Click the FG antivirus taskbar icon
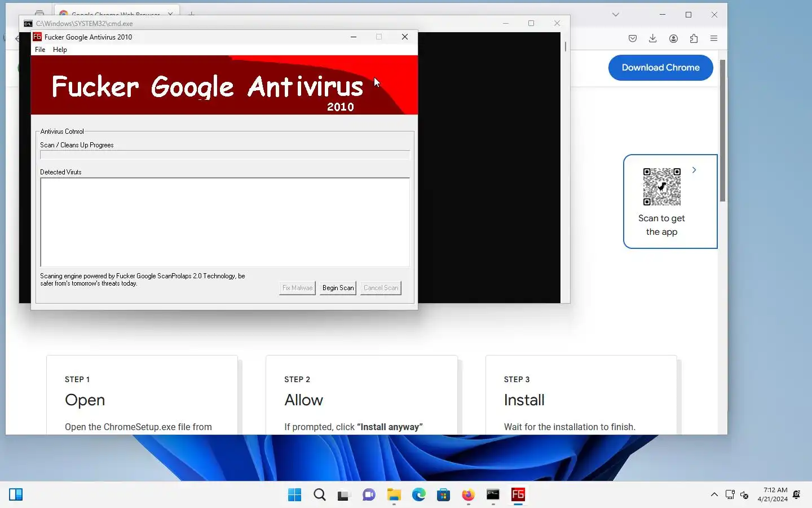Image resolution: width=812 pixels, height=508 pixels. click(x=518, y=495)
